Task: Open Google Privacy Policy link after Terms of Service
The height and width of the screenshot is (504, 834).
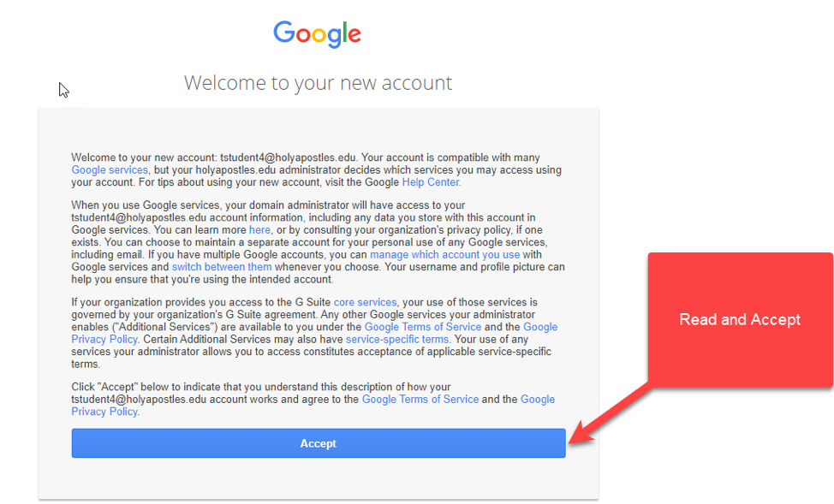Action: click(540, 327)
